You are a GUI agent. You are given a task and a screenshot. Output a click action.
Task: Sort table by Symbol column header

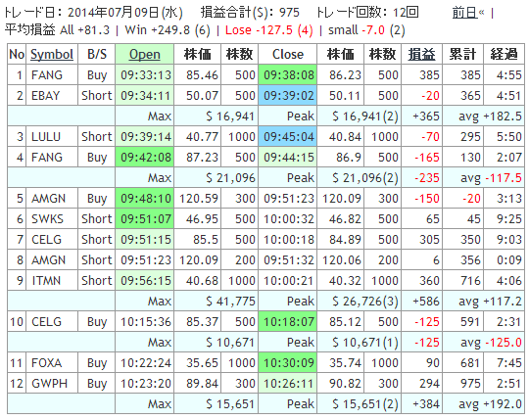(x=52, y=54)
